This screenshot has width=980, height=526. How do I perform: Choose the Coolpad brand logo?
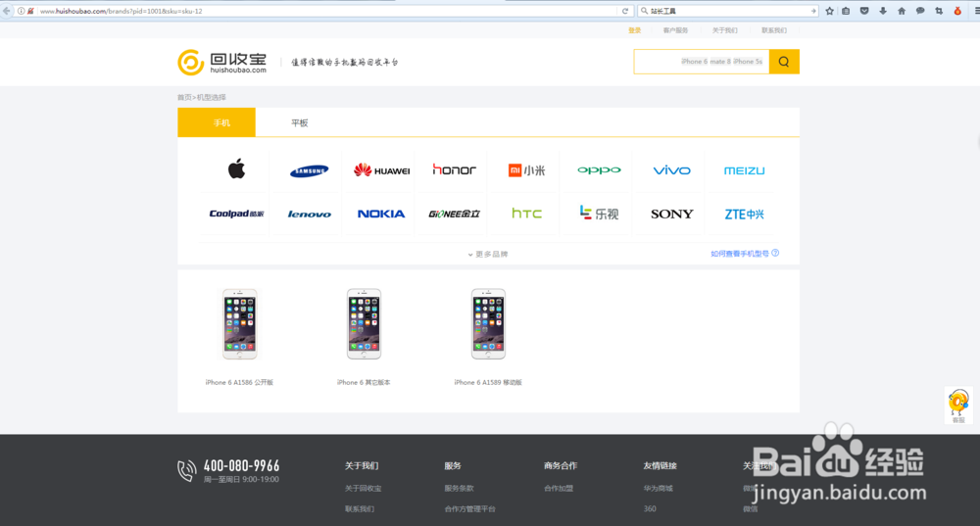click(x=236, y=214)
